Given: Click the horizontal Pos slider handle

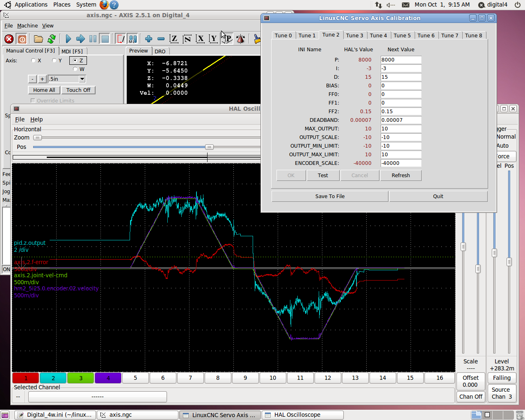Looking at the screenshot, I should point(209,147).
